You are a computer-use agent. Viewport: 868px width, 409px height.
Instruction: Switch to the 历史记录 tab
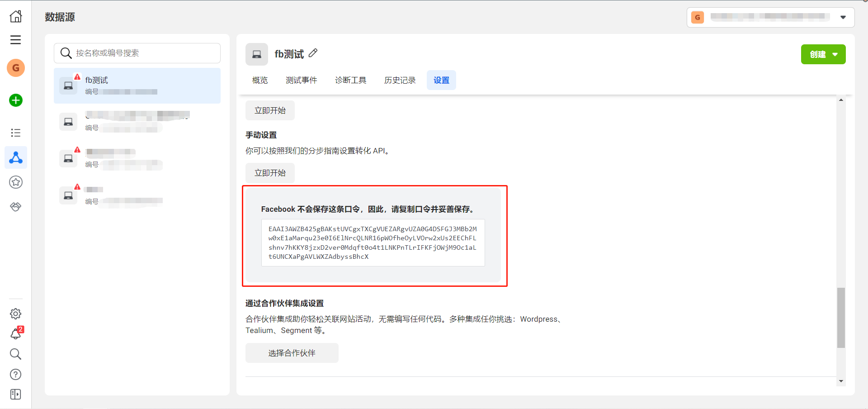(x=400, y=80)
